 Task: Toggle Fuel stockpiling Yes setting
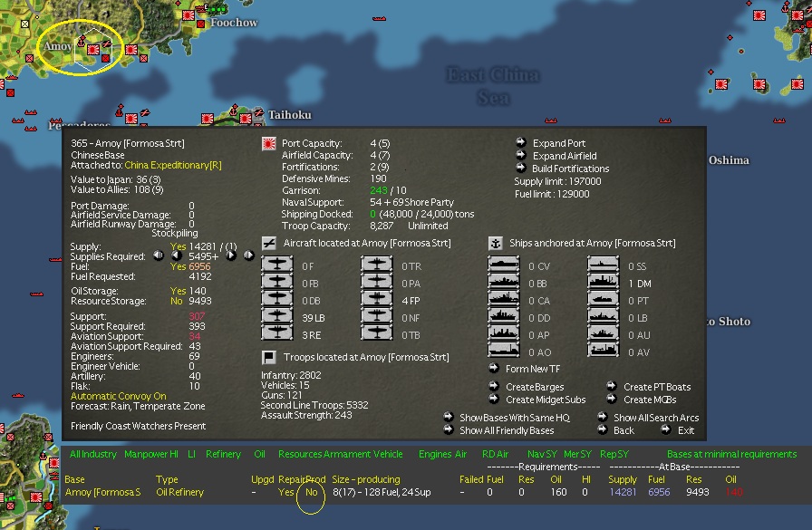178,266
